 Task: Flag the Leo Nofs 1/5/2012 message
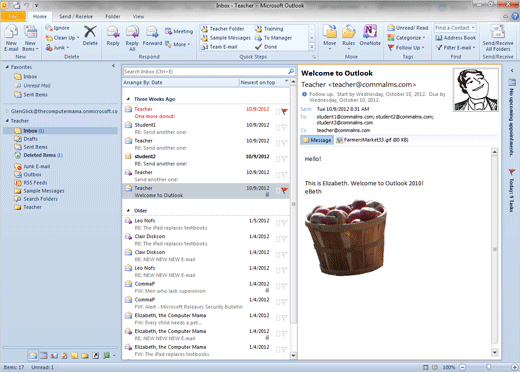click(x=284, y=223)
